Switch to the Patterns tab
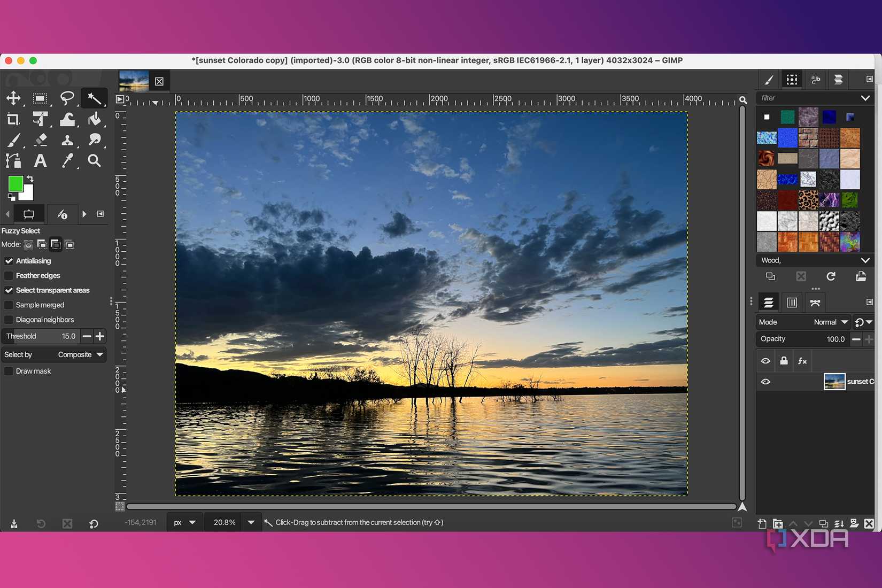The height and width of the screenshot is (588, 882). [x=792, y=79]
